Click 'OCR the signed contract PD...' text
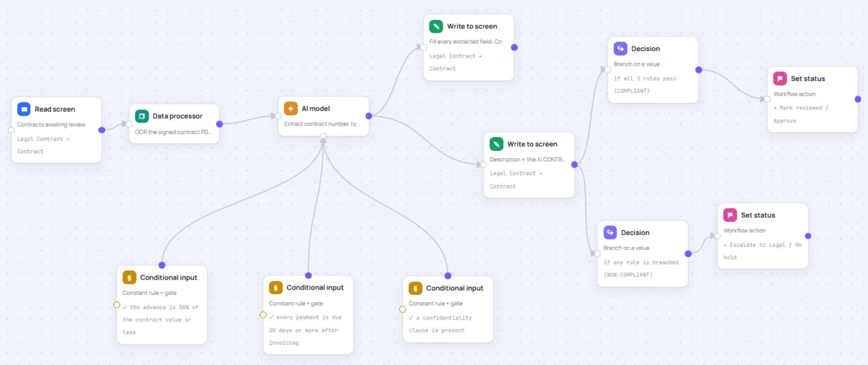Screen dimensions: 868x365 173,132
